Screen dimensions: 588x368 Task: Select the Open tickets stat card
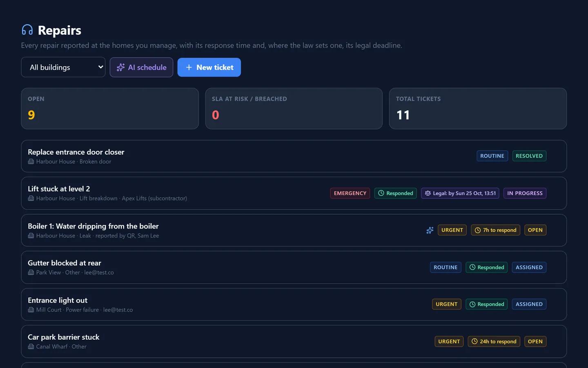pos(110,109)
